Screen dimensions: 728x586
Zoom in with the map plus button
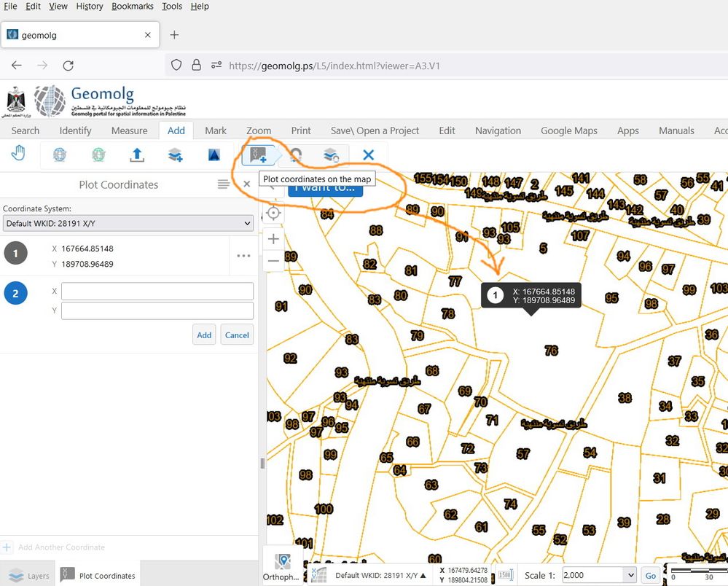[273, 239]
